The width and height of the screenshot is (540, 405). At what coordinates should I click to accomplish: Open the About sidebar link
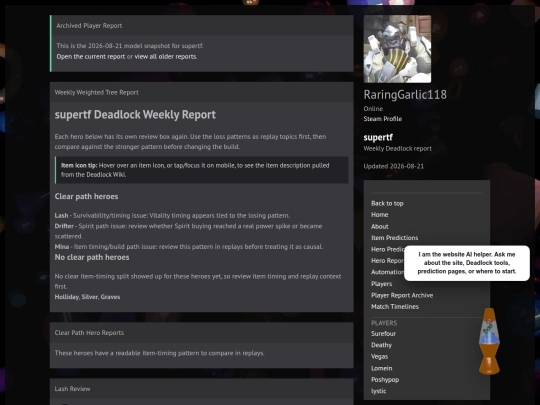pyautogui.click(x=380, y=226)
